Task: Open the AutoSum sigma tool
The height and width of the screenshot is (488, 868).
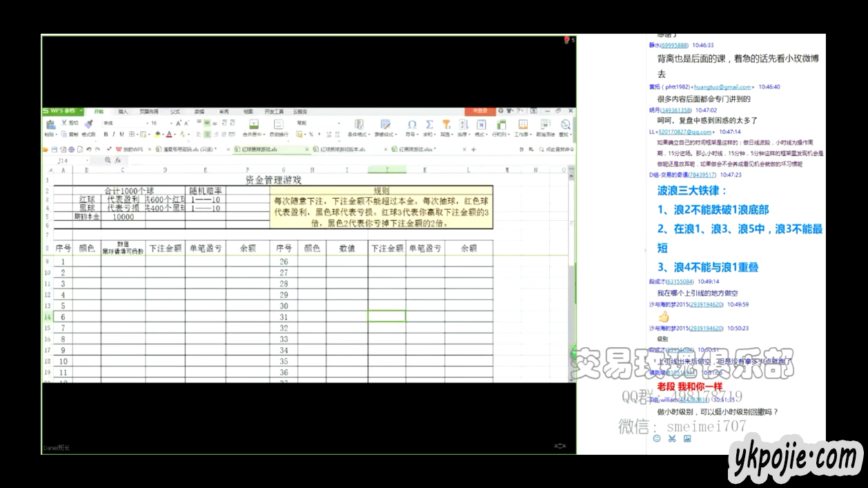Action: click(x=429, y=124)
